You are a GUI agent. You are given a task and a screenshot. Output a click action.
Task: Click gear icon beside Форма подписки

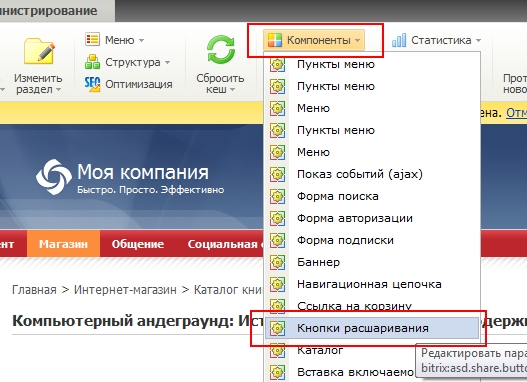click(x=277, y=240)
